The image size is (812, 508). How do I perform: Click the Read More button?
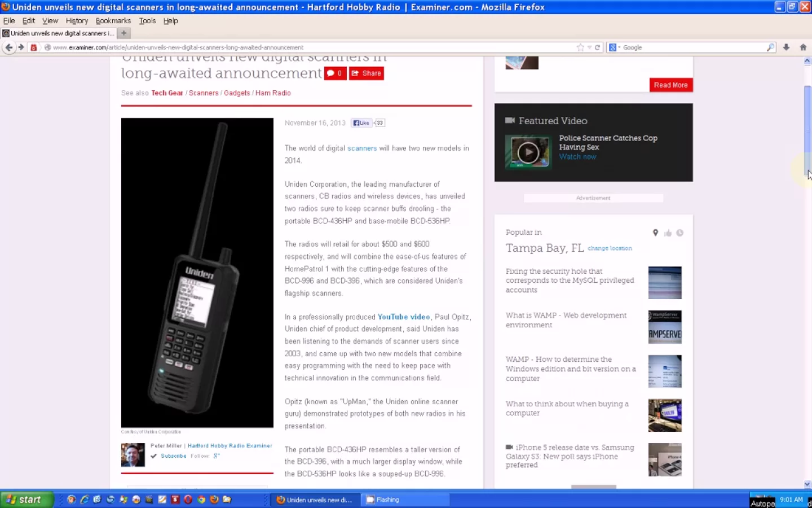coord(671,85)
